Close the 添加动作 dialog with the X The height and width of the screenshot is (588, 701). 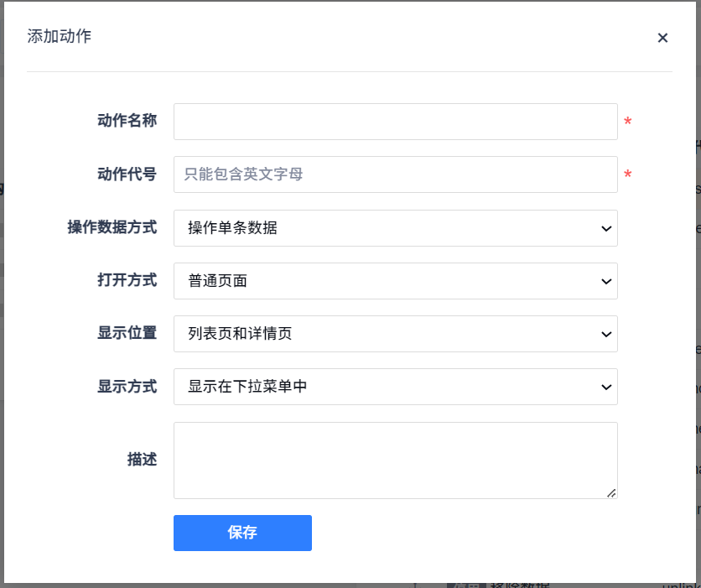[x=662, y=38]
